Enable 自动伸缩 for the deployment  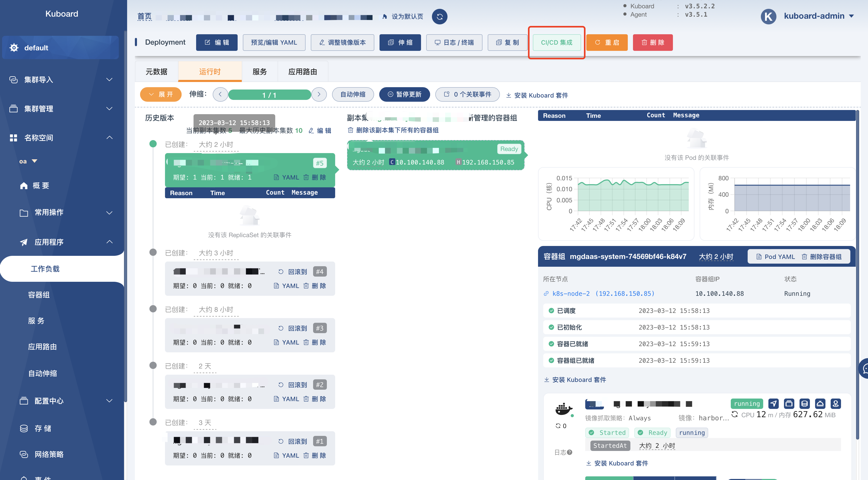tap(353, 94)
